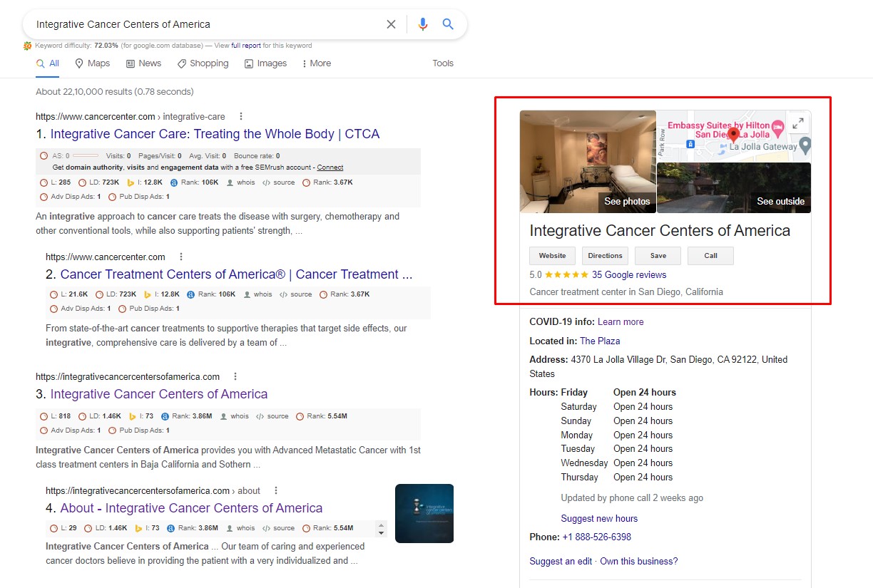Click inside the Google search input field
Image resolution: width=873 pixels, height=588 pixels.
click(207, 24)
